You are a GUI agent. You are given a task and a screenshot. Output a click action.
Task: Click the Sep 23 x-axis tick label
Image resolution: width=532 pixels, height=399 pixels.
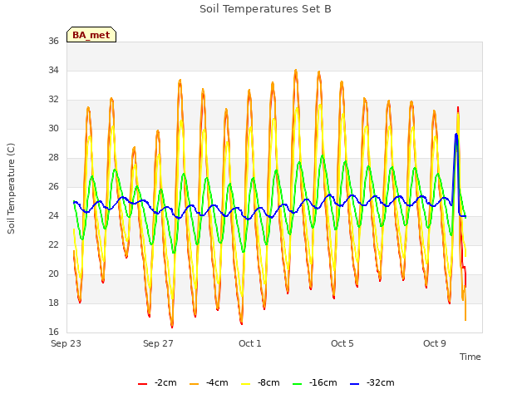(66, 343)
